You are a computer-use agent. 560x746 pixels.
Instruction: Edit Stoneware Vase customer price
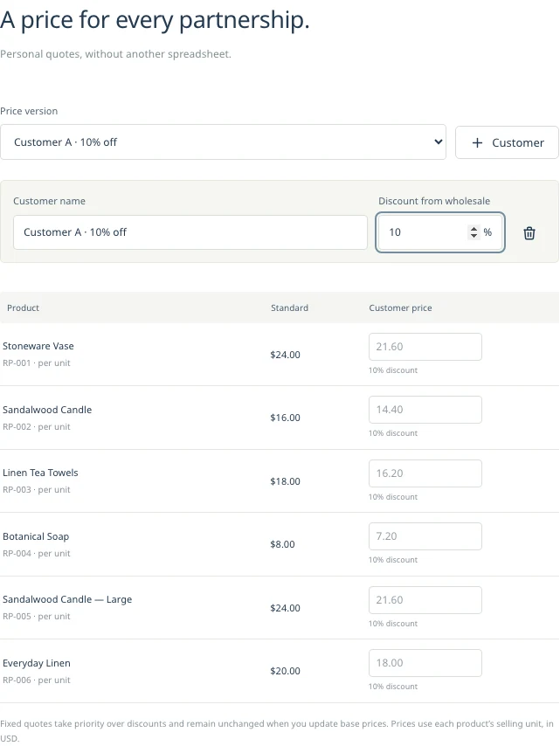(425, 347)
